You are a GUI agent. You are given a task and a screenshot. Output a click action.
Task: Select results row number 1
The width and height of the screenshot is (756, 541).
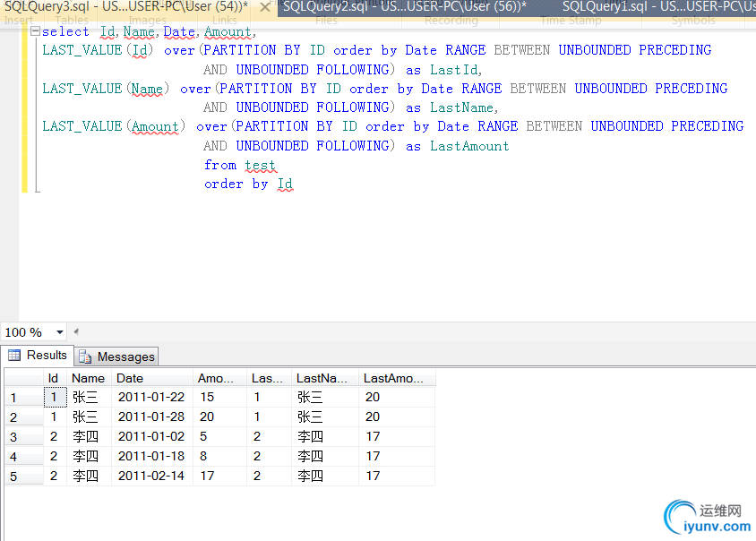coord(24,398)
